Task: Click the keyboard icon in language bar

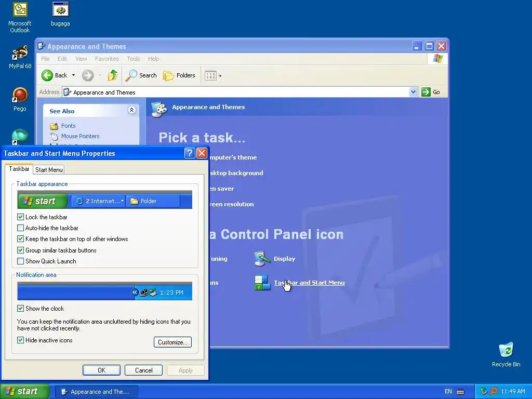Action: pyautogui.click(x=460, y=392)
